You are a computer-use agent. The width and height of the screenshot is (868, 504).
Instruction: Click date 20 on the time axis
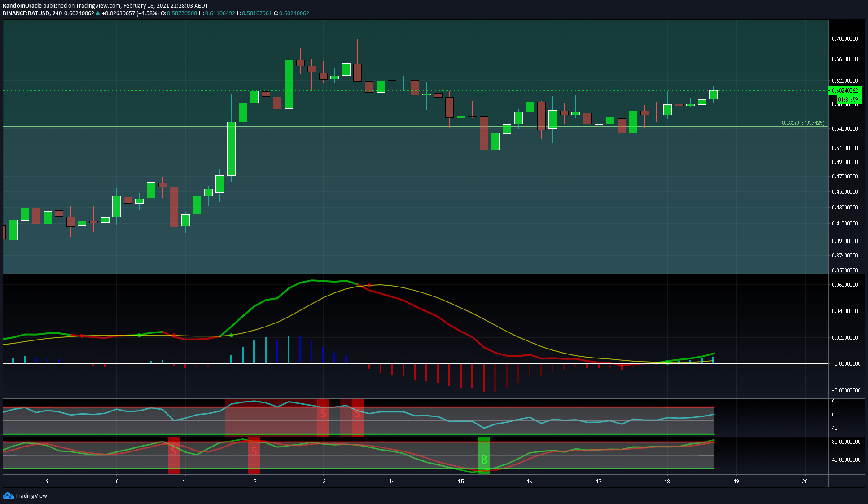tap(805, 482)
